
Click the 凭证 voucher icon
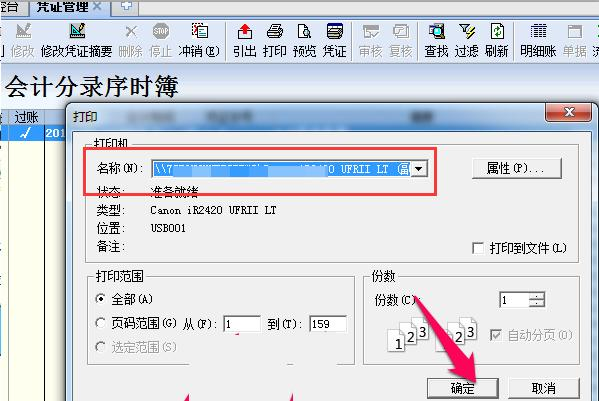(x=335, y=31)
